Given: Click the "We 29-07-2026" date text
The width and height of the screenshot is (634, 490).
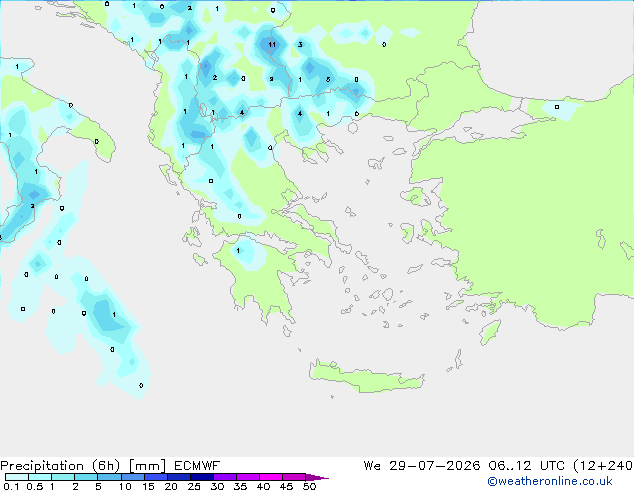Looking at the screenshot, I should (422, 466).
